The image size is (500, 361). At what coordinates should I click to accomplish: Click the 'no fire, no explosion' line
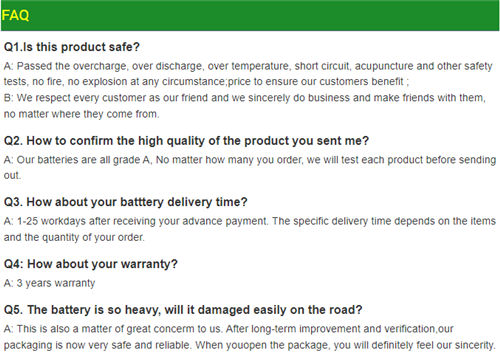coord(206,82)
